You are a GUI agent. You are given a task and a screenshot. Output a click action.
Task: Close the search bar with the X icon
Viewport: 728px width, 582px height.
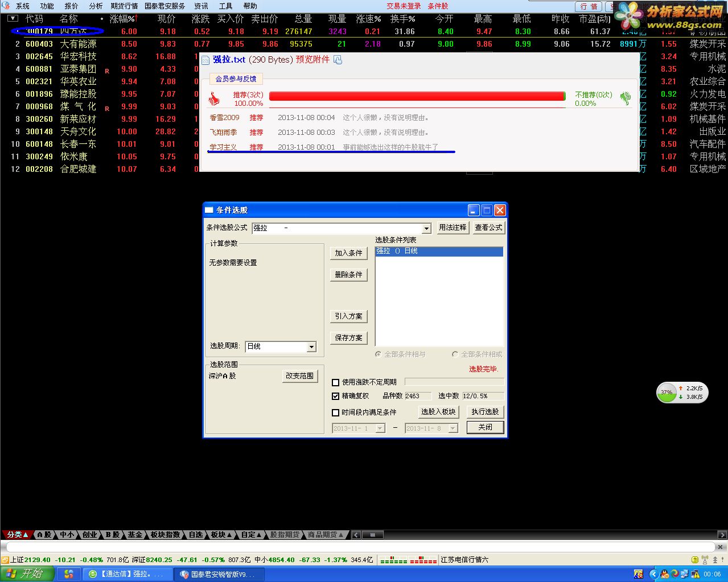(720, 547)
